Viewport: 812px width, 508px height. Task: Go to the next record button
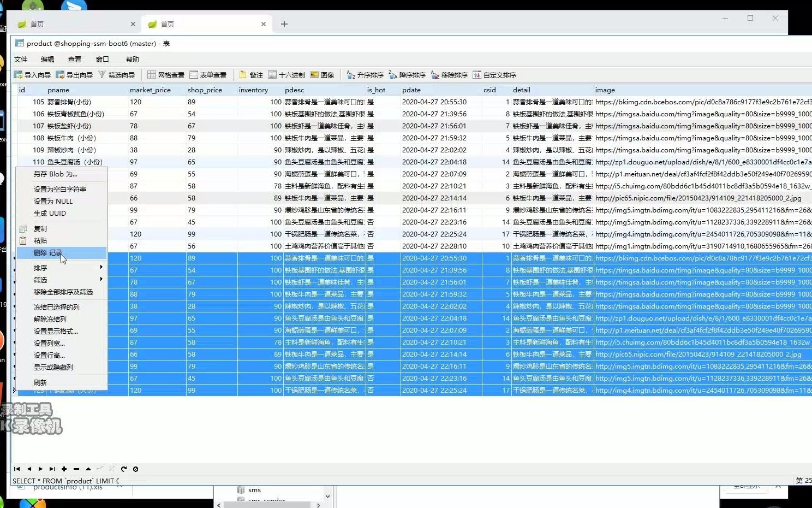[40, 469]
